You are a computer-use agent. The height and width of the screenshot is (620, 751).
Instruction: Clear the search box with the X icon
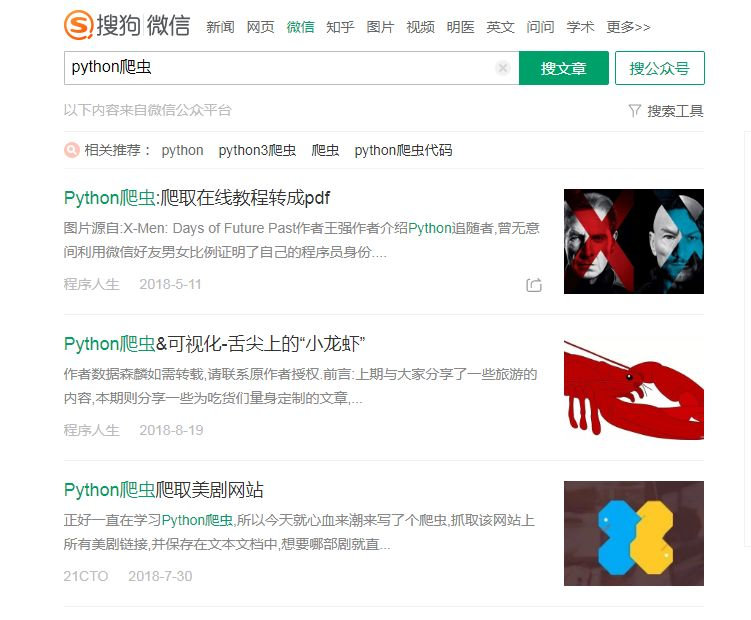tap(502, 68)
